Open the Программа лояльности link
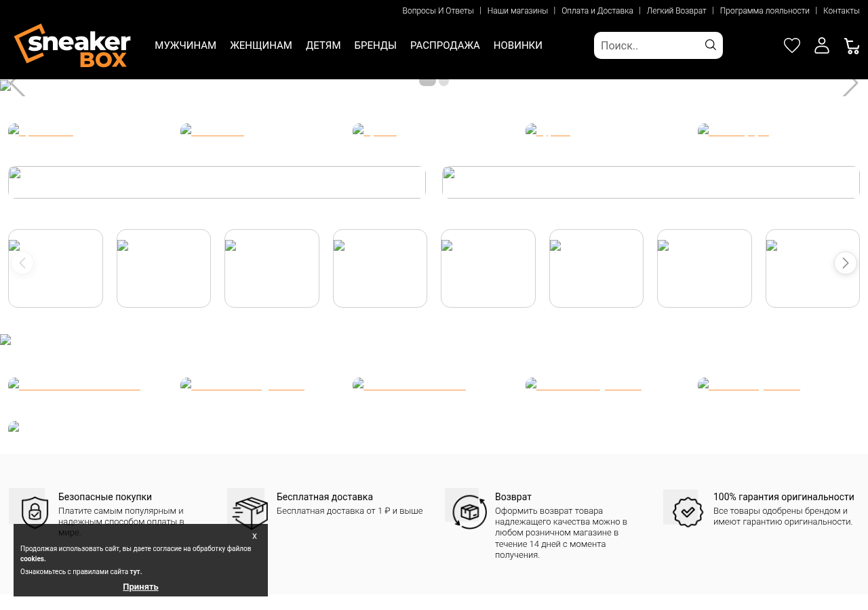Image resolution: width=868 pixels, height=610 pixels. pyautogui.click(x=765, y=11)
